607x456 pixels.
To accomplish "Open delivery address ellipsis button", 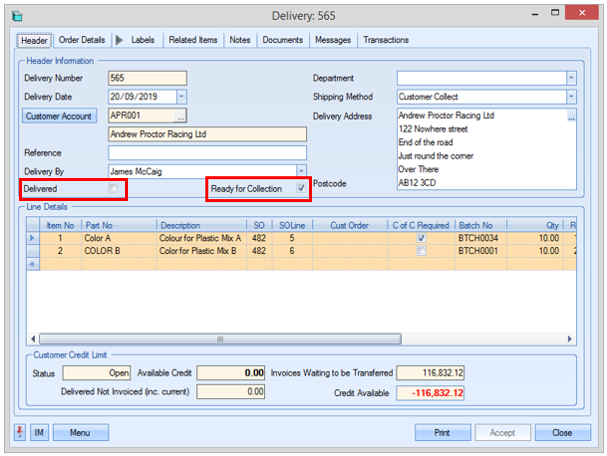I will tap(571, 117).
